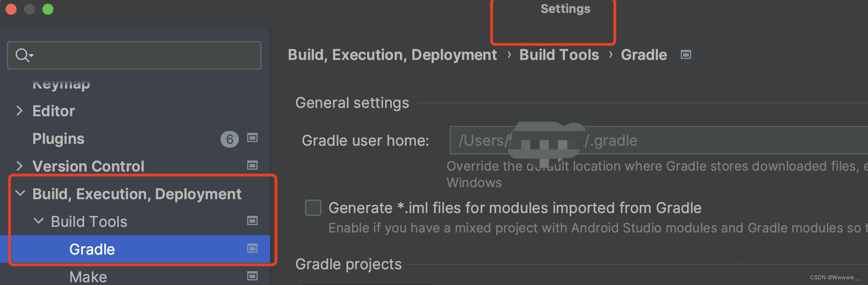
Task: Open the Make settings page
Action: (x=88, y=277)
